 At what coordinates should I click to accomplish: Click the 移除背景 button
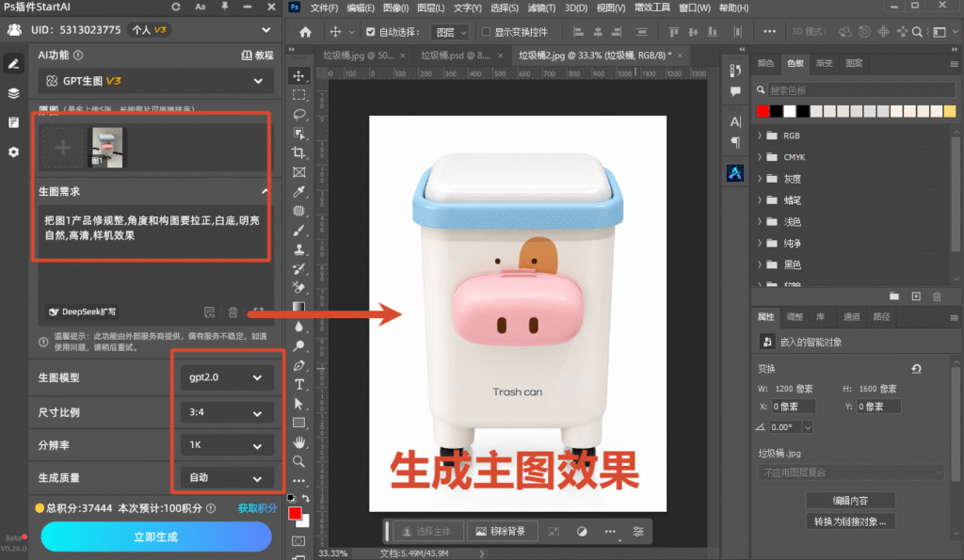pyautogui.click(x=502, y=531)
